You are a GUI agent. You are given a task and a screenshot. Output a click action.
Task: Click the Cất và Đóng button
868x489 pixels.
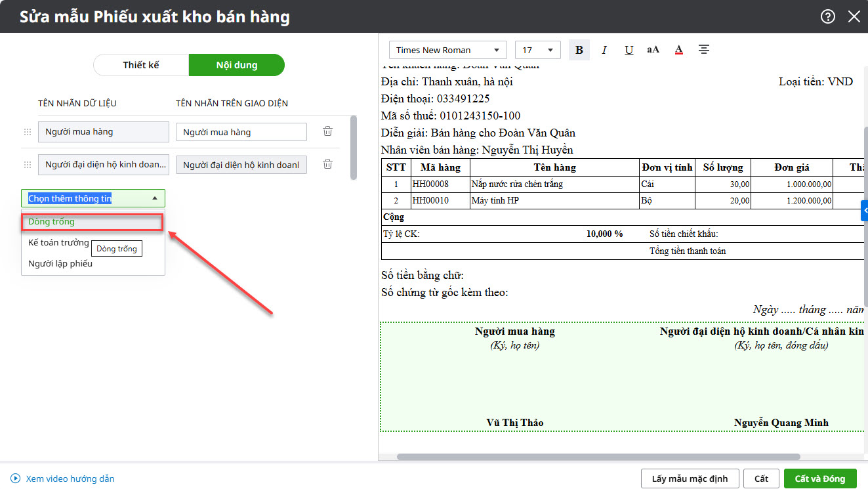click(819, 478)
